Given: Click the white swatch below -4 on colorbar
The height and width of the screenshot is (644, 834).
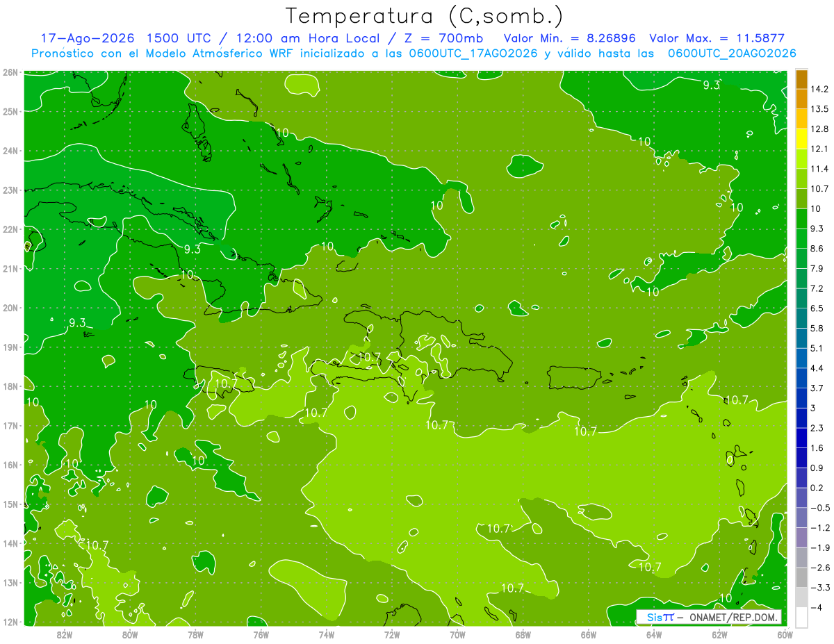Looking at the screenshot, I should (x=801, y=616).
